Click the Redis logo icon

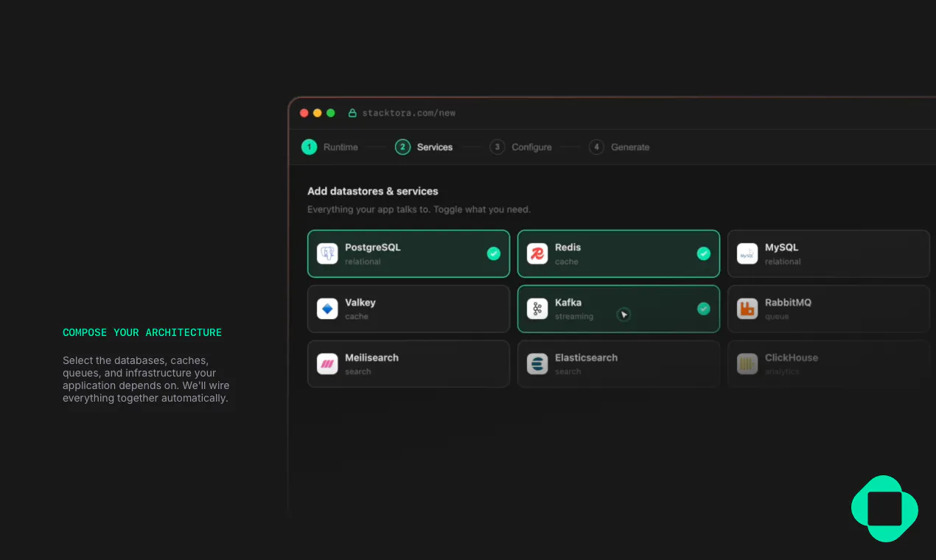[537, 253]
